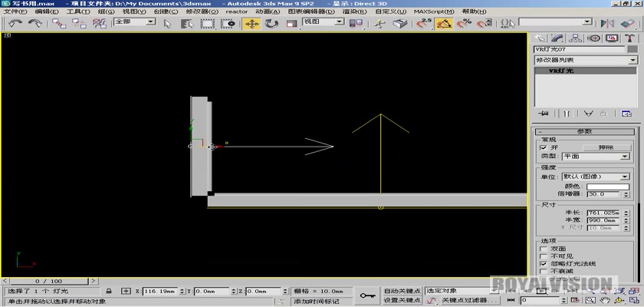Toggle the Angle Snap icon
Screen dimensions: 644x307
coord(444,24)
